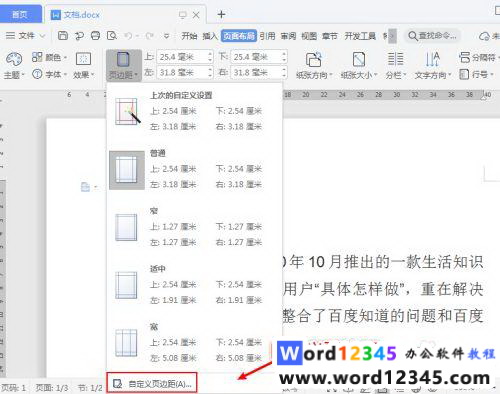This screenshot has height=394, width=500.
Task: Open the 字体 theme fonts dropdown
Action: coord(49,74)
